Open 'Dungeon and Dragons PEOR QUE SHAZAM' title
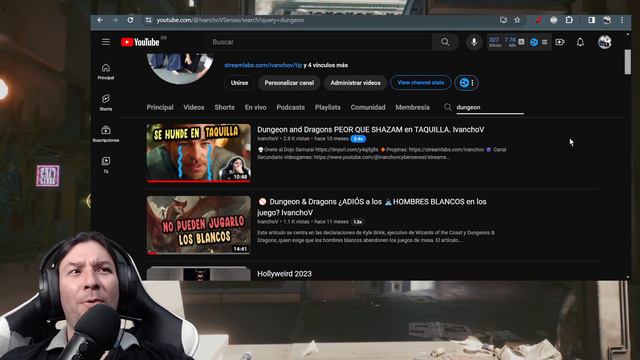The image size is (640, 360). (x=371, y=129)
